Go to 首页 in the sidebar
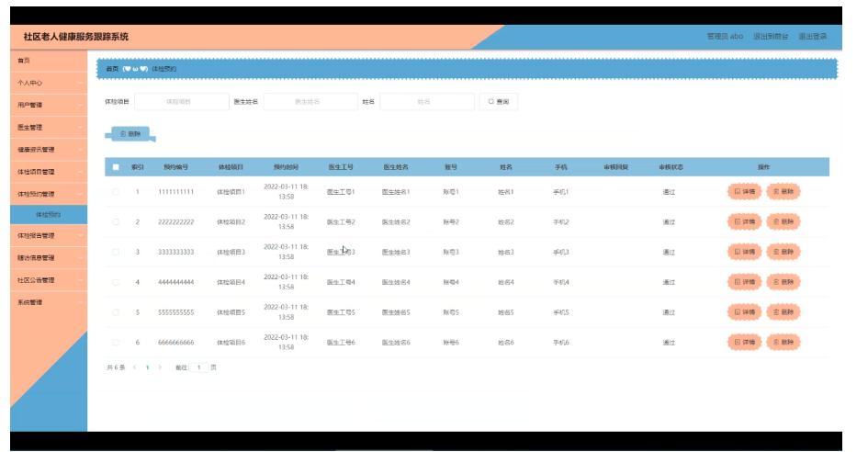The image size is (868, 452). [49, 61]
